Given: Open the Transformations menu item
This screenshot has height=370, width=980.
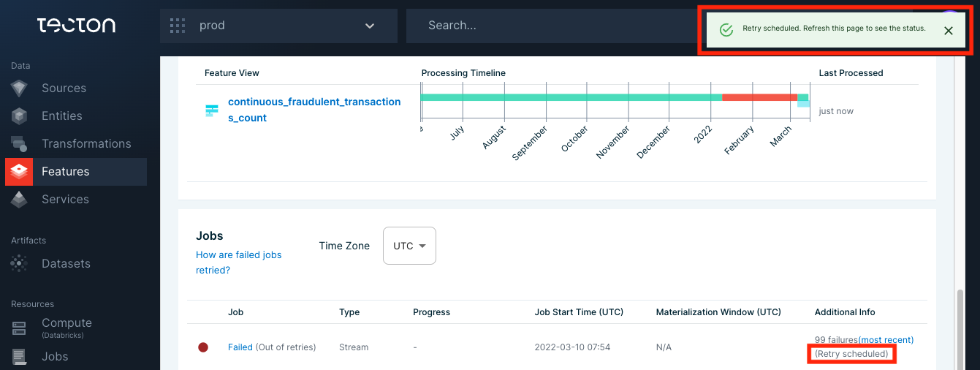Looking at the screenshot, I should point(86,144).
